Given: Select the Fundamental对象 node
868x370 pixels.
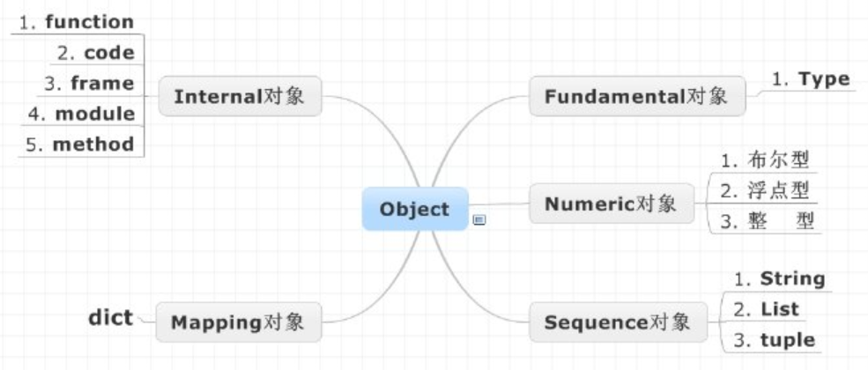Looking at the screenshot, I should [637, 96].
